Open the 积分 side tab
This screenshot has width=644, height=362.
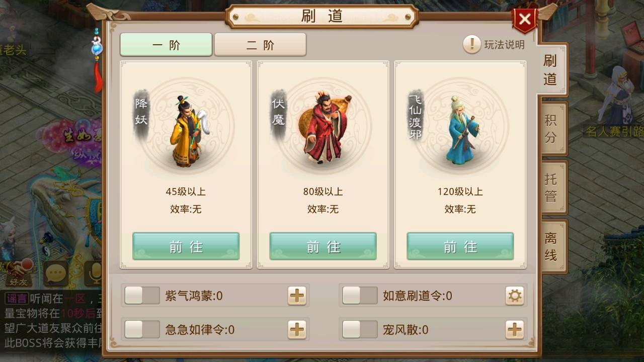point(552,129)
